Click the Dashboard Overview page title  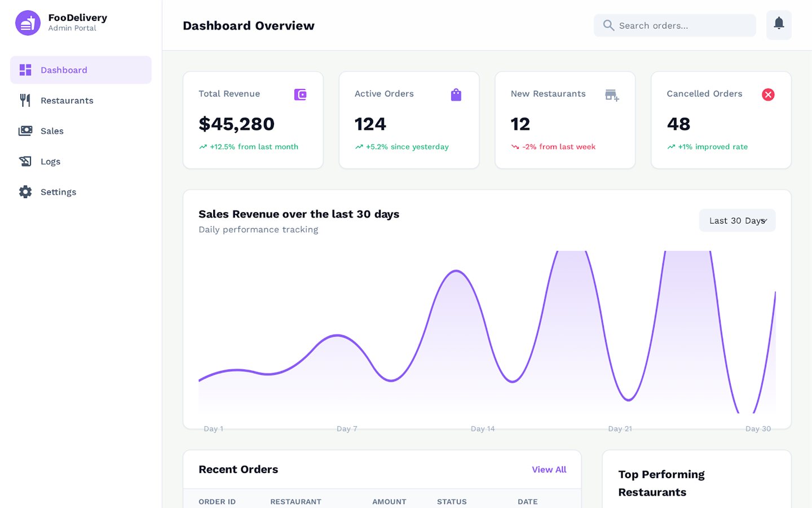click(x=249, y=25)
